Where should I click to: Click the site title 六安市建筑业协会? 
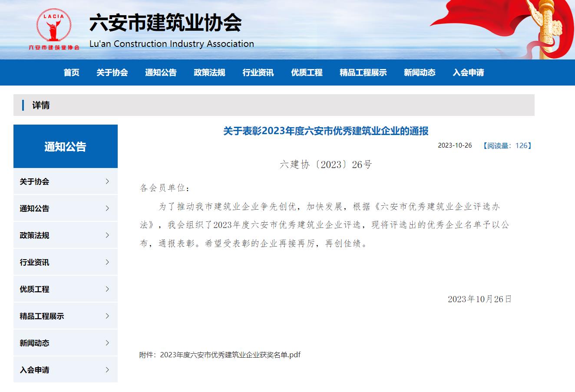point(165,23)
